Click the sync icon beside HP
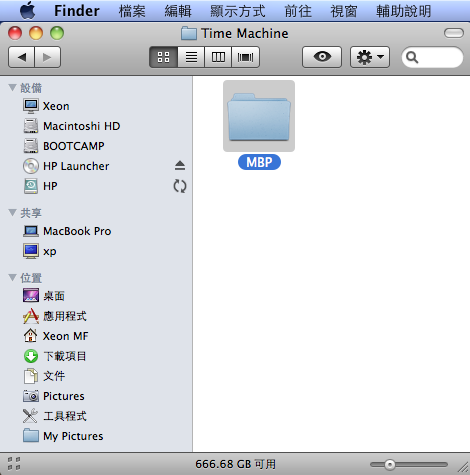This screenshot has height=475, width=470. (180, 186)
